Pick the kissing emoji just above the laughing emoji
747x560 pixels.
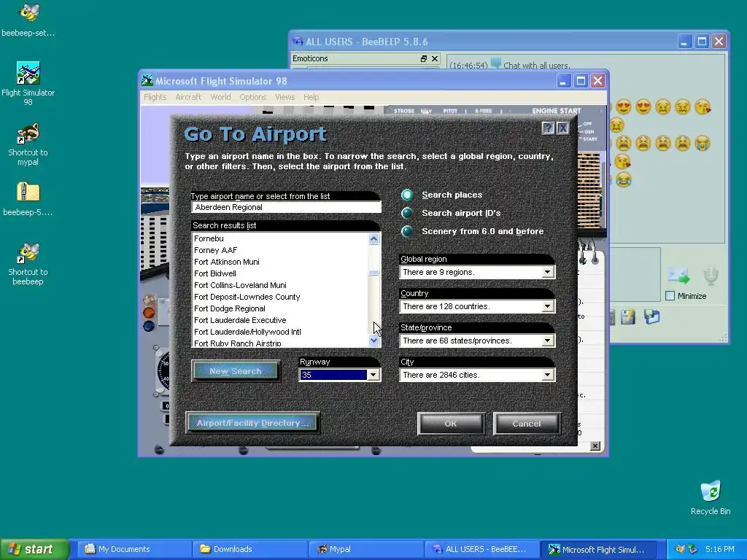tap(623, 161)
